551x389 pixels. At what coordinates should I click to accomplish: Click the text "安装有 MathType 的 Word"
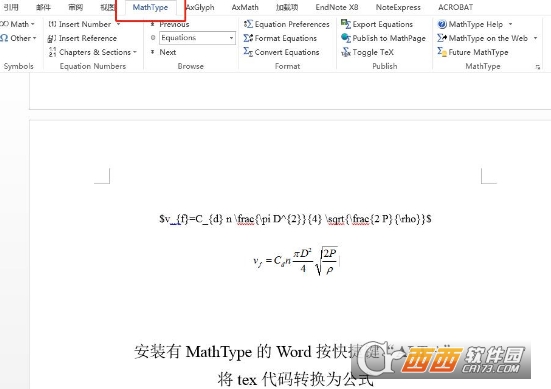point(223,352)
